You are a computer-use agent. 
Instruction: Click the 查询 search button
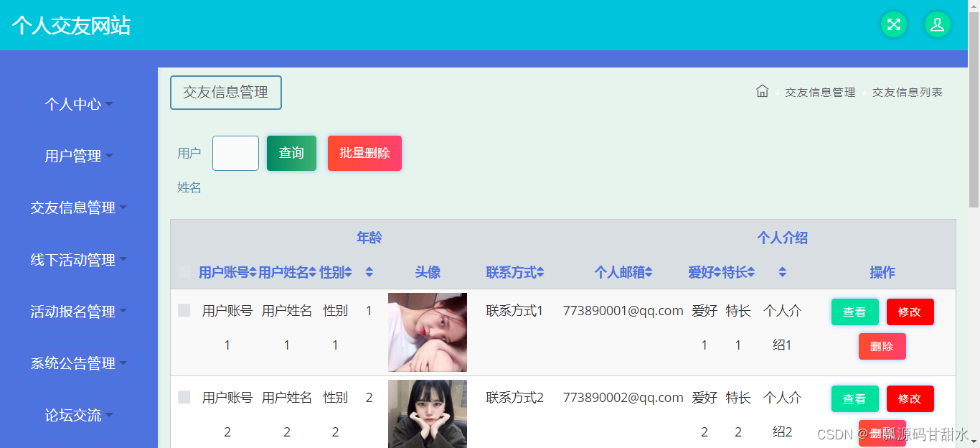291,153
